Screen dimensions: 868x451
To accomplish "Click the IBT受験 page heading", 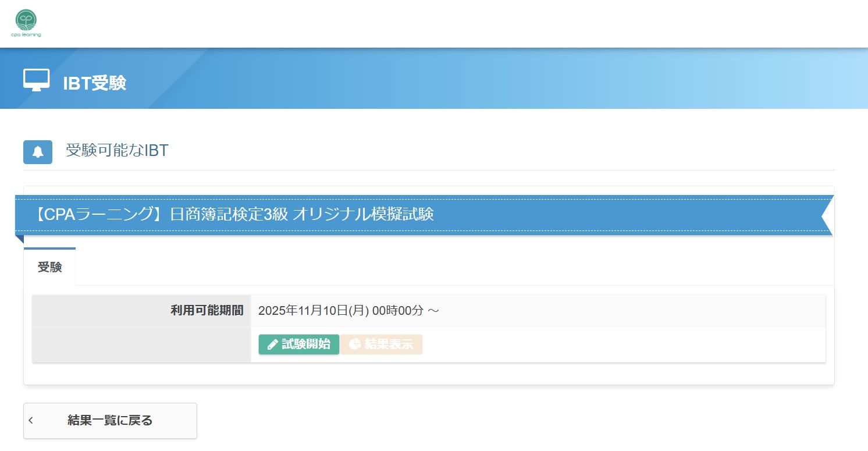I will [94, 83].
